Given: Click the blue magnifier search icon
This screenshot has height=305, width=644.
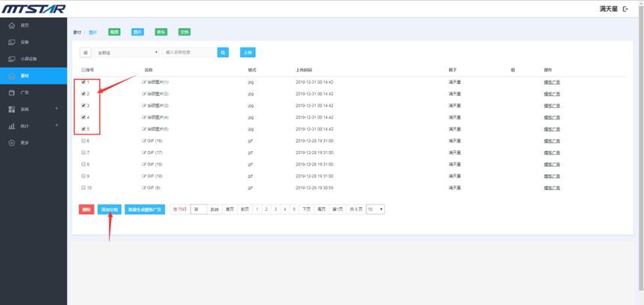Looking at the screenshot, I should coord(223,53).
